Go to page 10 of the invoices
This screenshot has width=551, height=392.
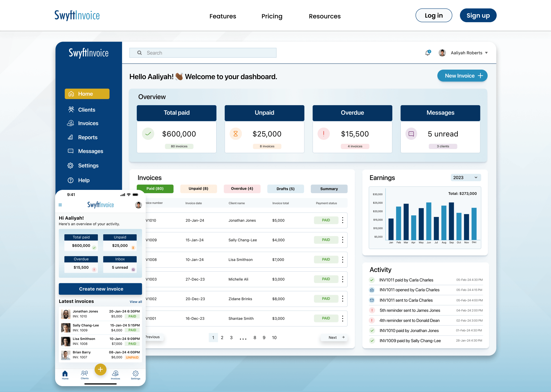pos(274,338)
